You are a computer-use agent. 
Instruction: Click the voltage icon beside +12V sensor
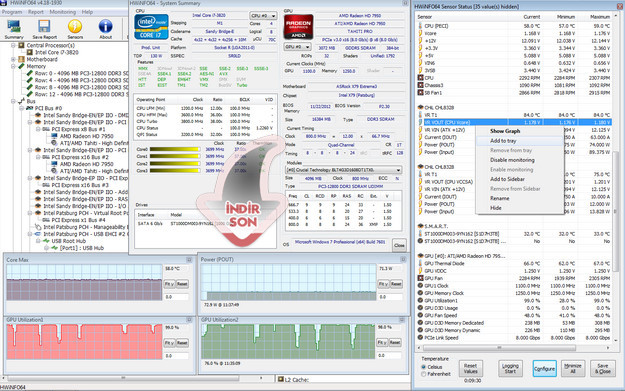point(420,41)
